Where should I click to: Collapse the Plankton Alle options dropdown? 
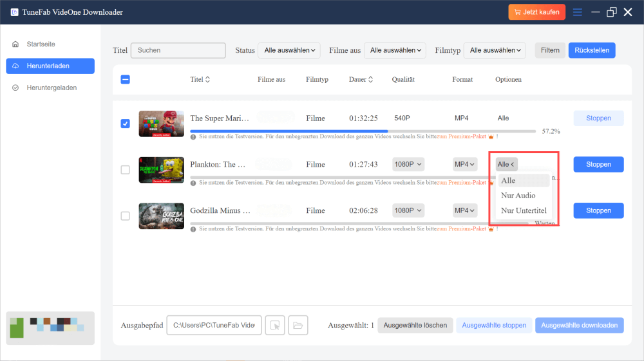[506, 164]
